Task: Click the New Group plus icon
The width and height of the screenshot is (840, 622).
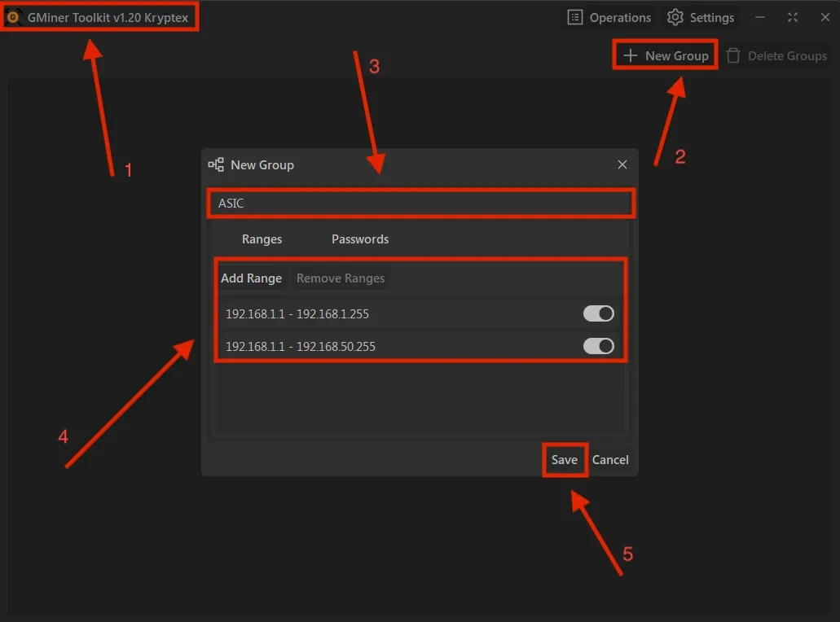Action: tap(630, 56)
